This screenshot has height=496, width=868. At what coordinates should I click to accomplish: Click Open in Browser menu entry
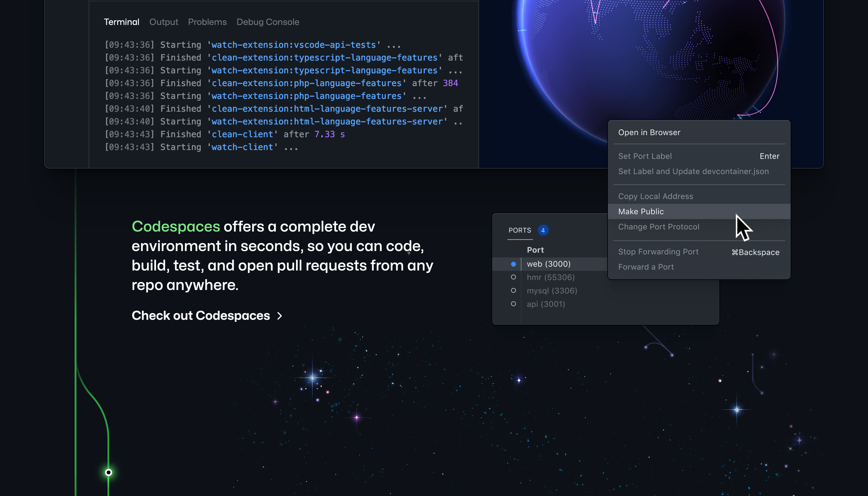click(x=649, y=132)
